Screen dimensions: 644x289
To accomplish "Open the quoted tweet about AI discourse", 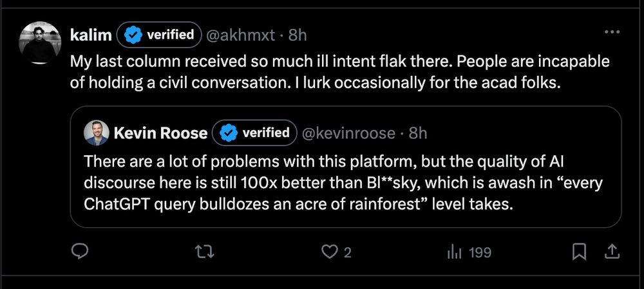I will 346,167.
